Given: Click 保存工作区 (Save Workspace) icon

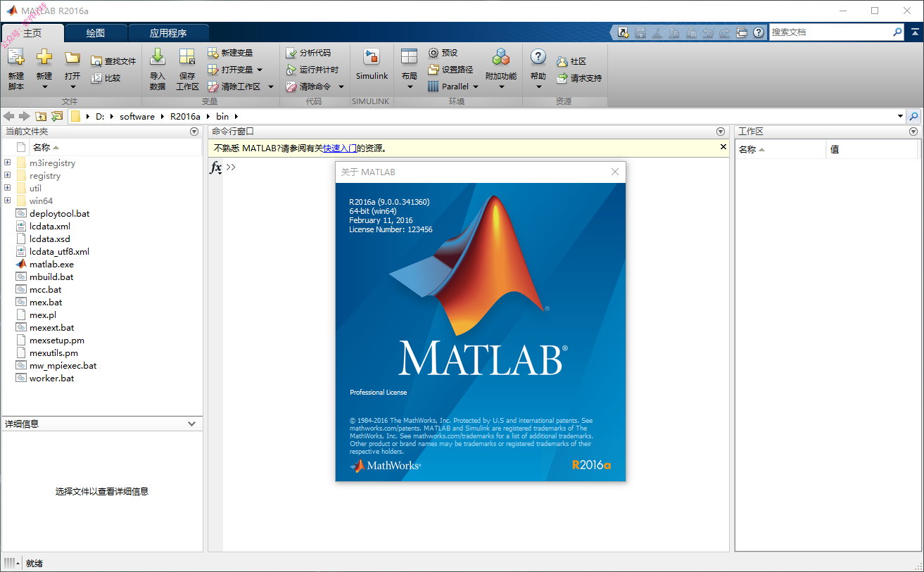Looking at the screenshot, I should click(187, 58).
